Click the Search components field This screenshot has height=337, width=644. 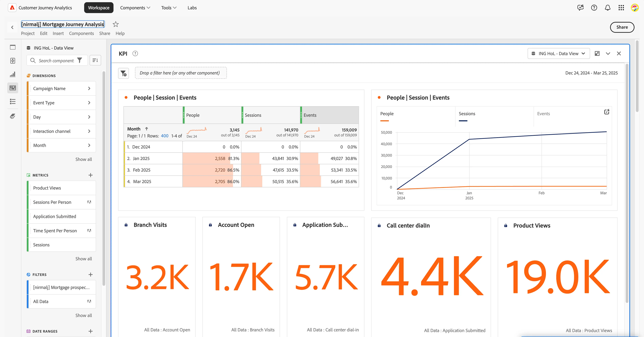[56, 61]
